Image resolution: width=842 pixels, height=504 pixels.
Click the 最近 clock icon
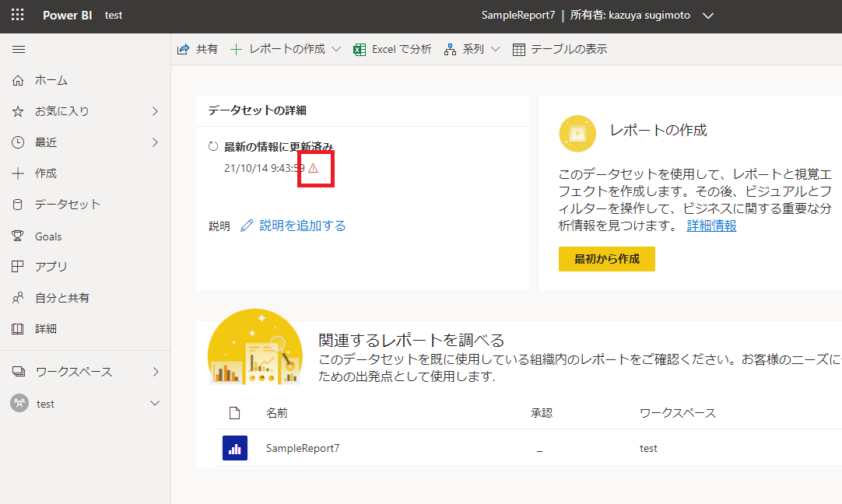tap(18, 142)
